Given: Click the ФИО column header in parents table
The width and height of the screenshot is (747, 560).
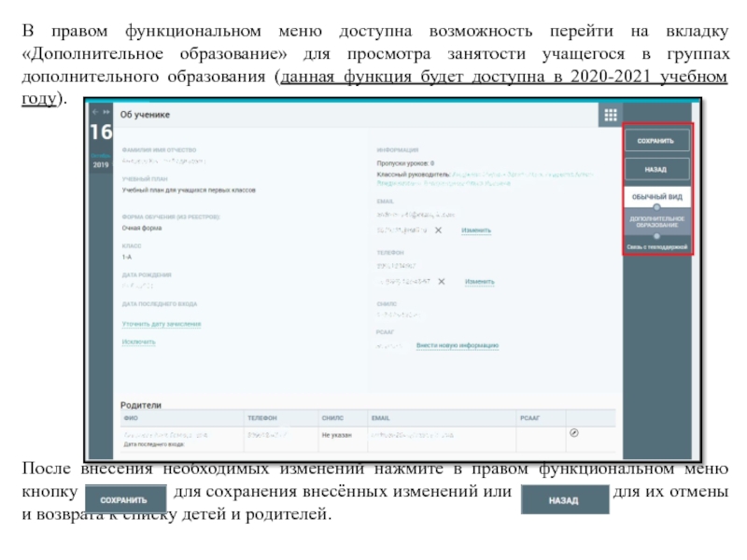Looking at the screenshot, I should [x=131, y=419].
